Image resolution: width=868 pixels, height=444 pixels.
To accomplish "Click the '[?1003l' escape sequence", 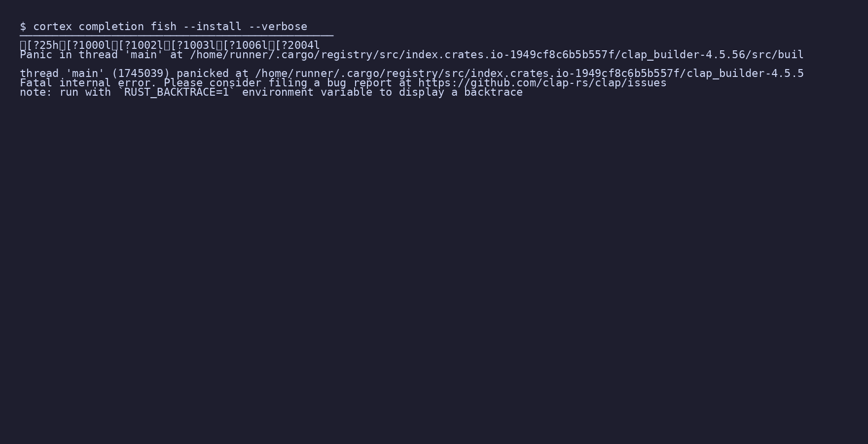I will pos(193,45).
